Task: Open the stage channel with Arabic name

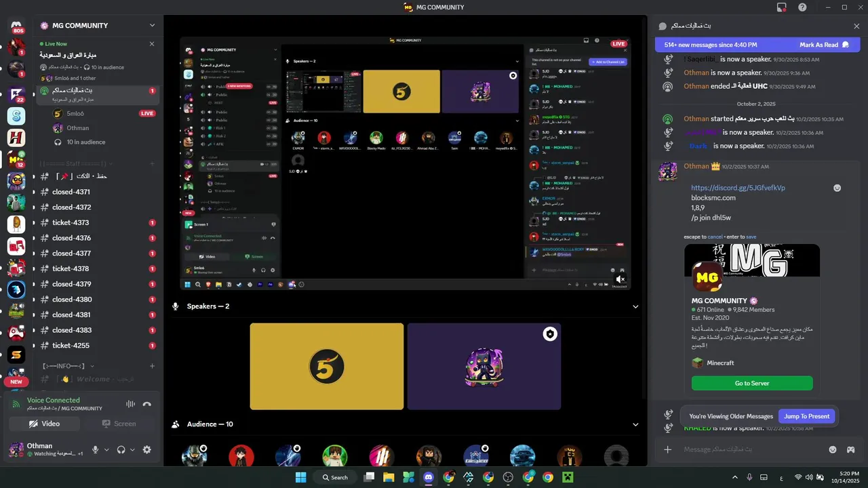Action: coord(98,94)
